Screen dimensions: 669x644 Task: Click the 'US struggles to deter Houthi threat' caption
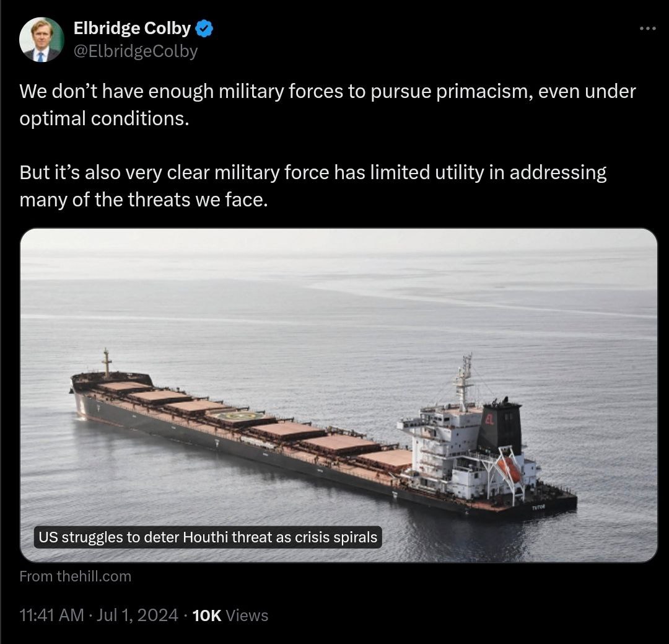coord(208,537)
